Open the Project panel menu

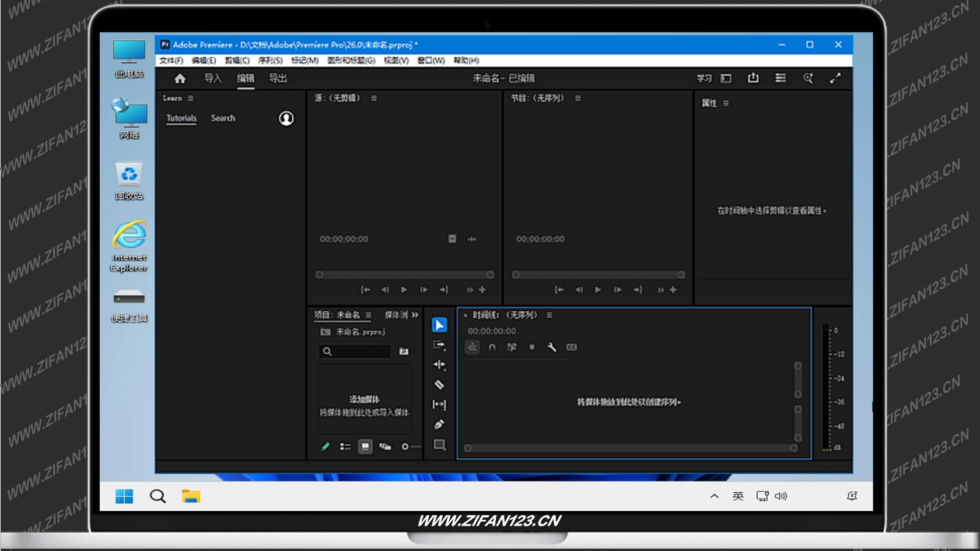pos(368,315)
